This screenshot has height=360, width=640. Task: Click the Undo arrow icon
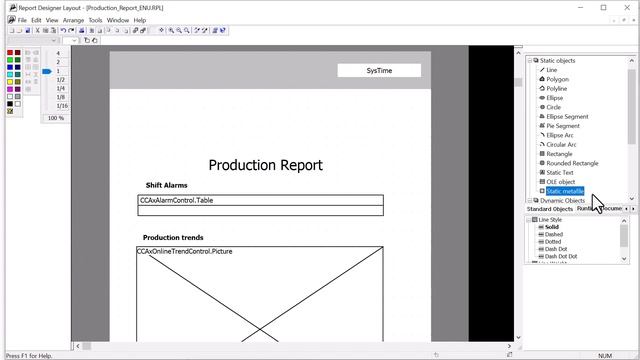(63, 31)
